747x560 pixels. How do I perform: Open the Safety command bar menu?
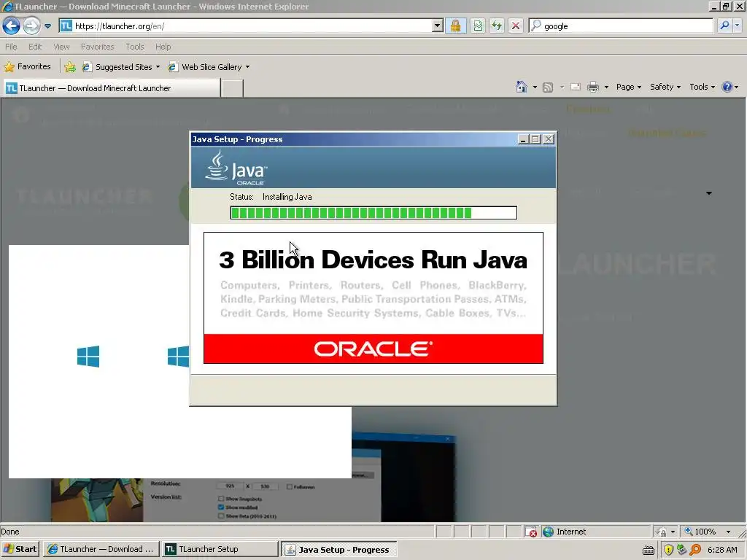point(665,87)
